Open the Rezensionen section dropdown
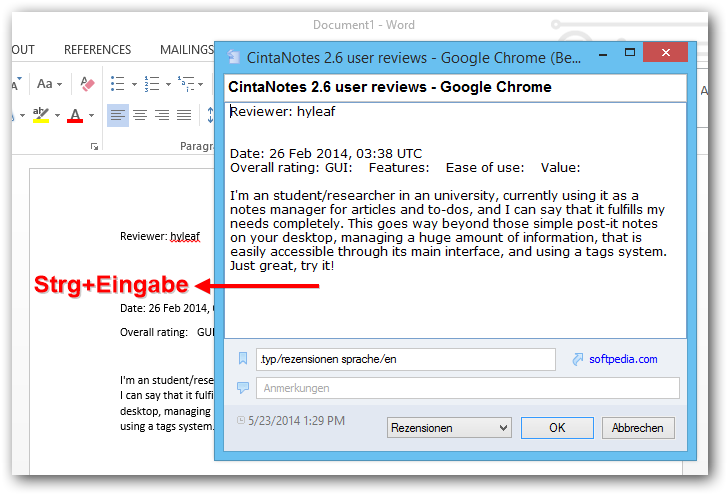The width and height of the screenshot is (728, 495). coord(449,428)
